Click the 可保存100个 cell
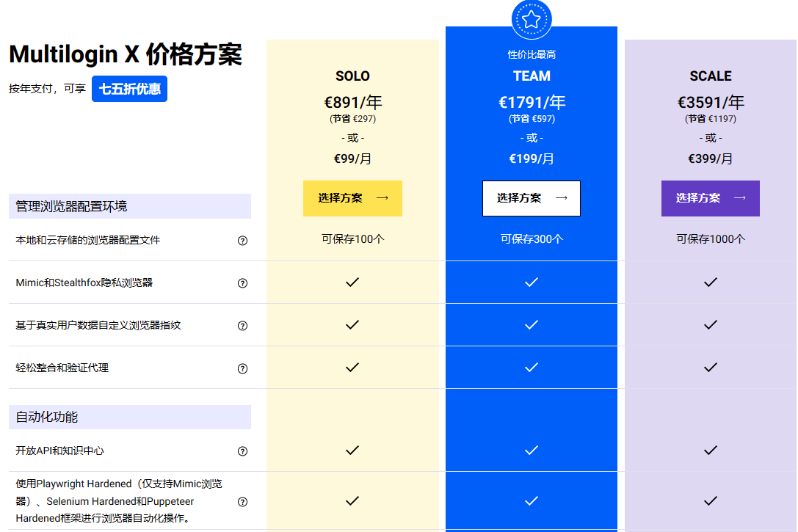The width and height of the screenshot is (798, 532). tap(352, 239)
